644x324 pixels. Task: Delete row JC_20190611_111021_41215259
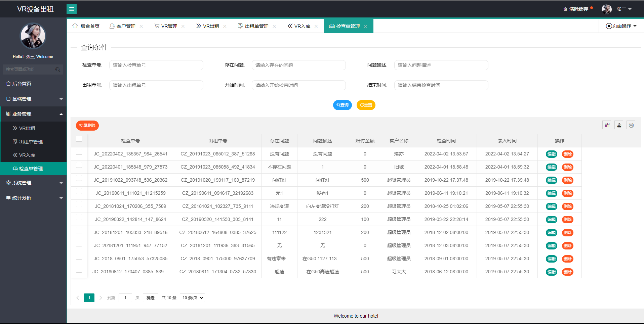coord(568,193)
